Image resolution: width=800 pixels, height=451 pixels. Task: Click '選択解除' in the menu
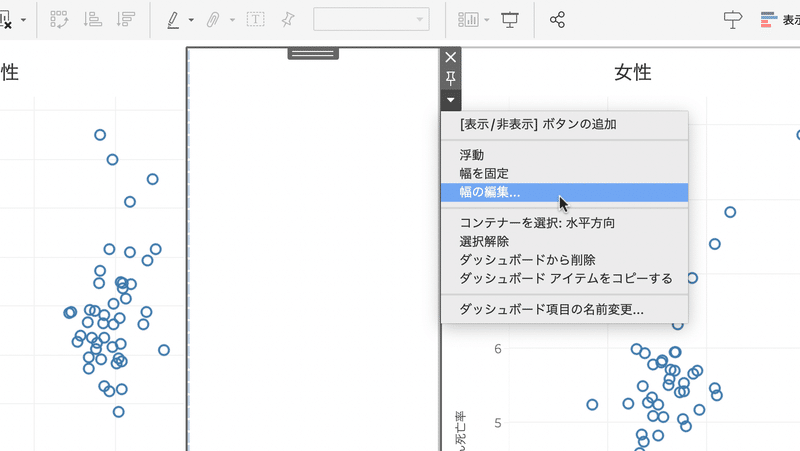click(564, 241)
